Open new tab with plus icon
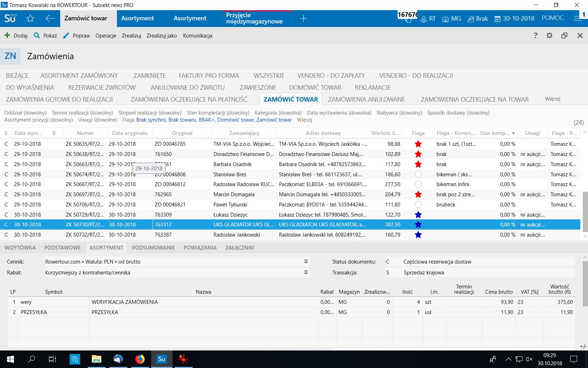Image resolution: width=588 pixels, height=368 pixels. pos(303,19)
